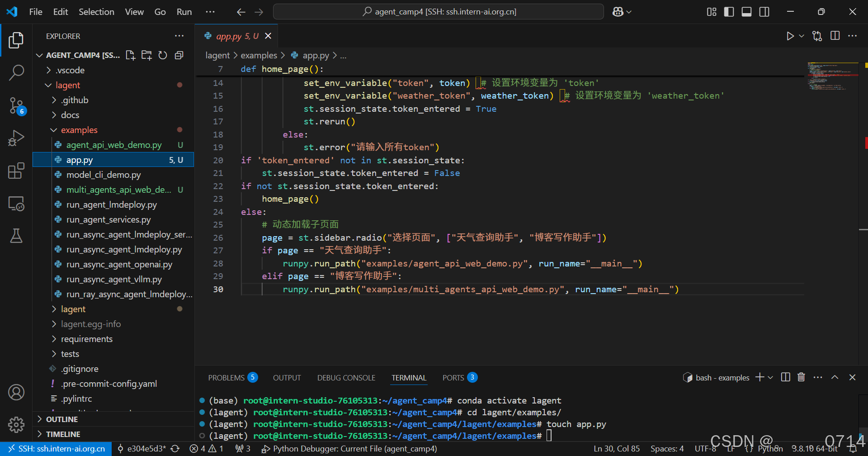Click the code minimap preview
Viewport: 868px width, 456px height.
(832, 76)
